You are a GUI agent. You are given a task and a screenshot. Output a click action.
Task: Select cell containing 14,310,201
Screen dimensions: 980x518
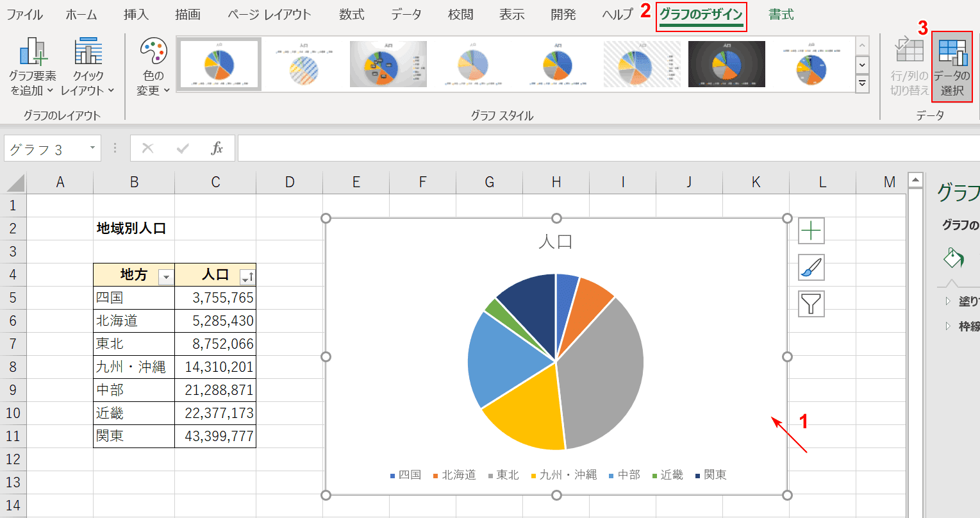pyautogui.click(x=215, y=367)
